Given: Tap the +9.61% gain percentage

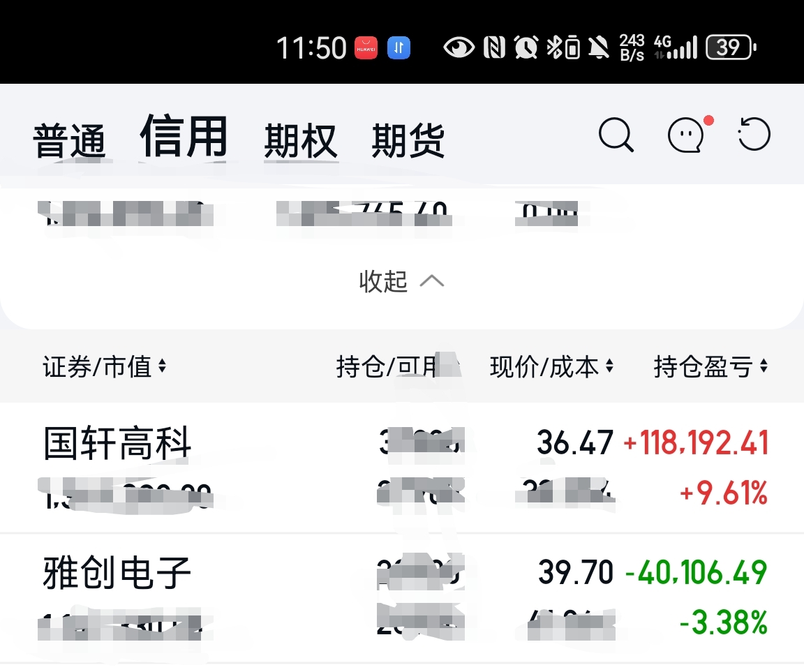Looking at the screenshot, I should (724, 493).
